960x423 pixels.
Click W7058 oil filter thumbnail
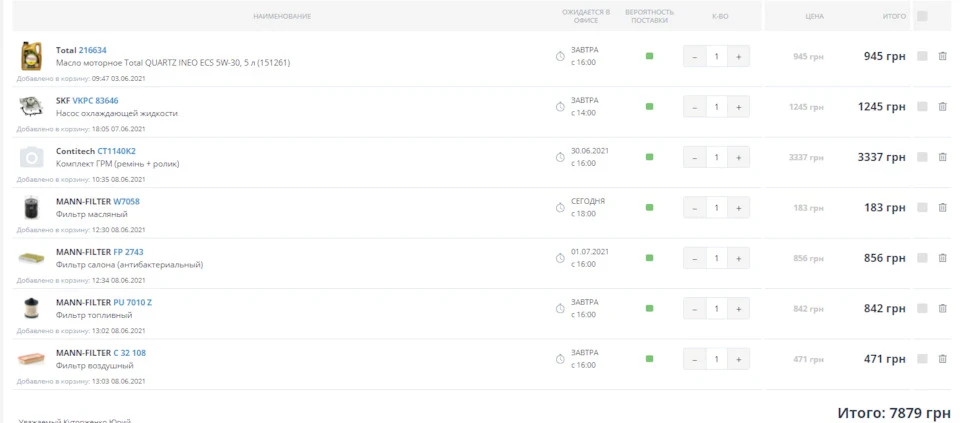[x=31, y=208]
